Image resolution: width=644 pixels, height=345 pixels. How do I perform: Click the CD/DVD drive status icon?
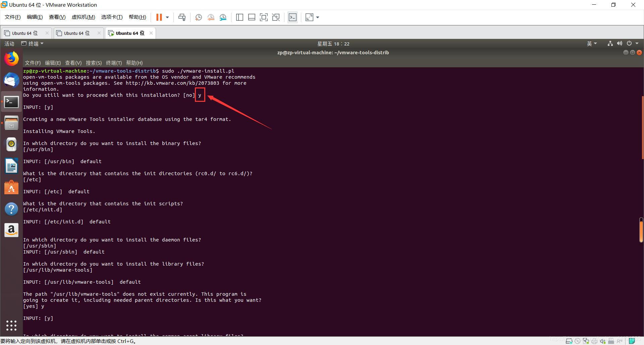(577, 341)
